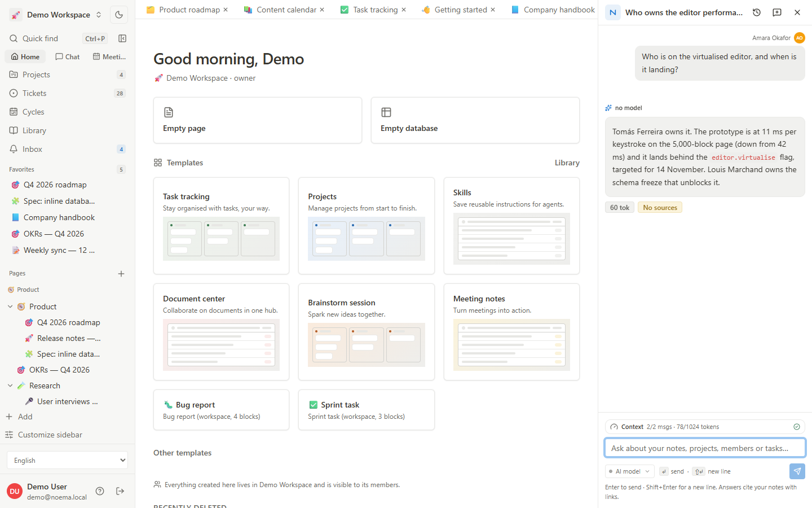Collapse the Product tree folder

coord(10,306)
